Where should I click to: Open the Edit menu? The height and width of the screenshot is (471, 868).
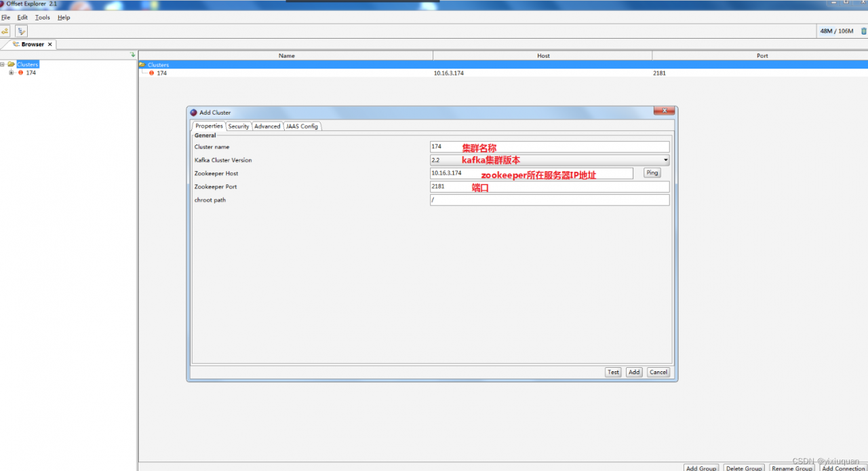(22, 18)
